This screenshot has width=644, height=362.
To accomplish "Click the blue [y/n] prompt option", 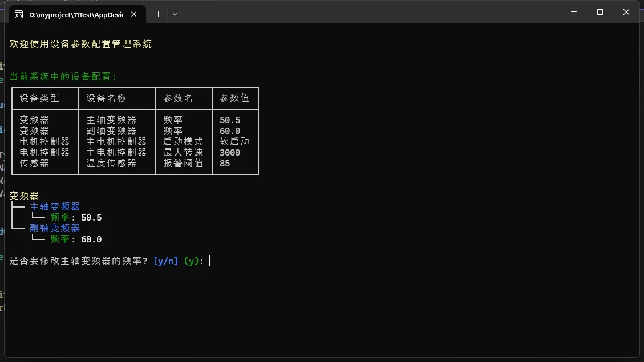I will pyautogui.click(x=166, y=261).
